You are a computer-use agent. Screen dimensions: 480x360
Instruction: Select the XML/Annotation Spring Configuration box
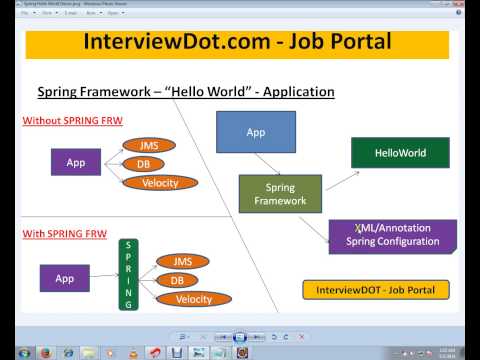[x=393, y=237]
